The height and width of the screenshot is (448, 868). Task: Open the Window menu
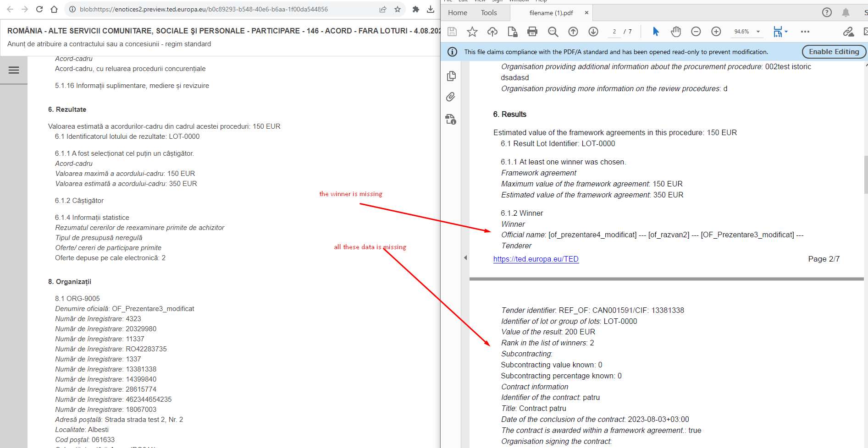(519, 1)
